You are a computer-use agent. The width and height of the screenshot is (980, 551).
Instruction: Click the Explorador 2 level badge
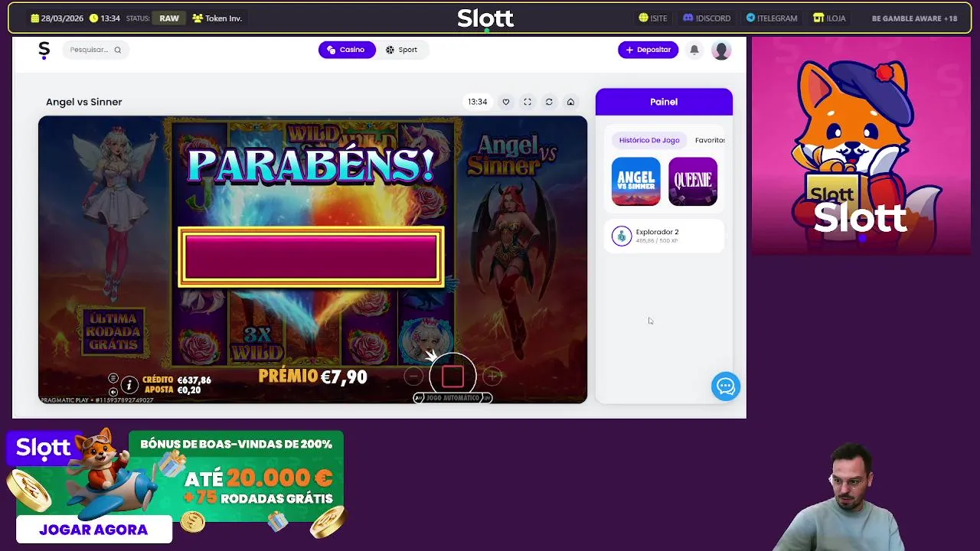click(x=622, y=236)
